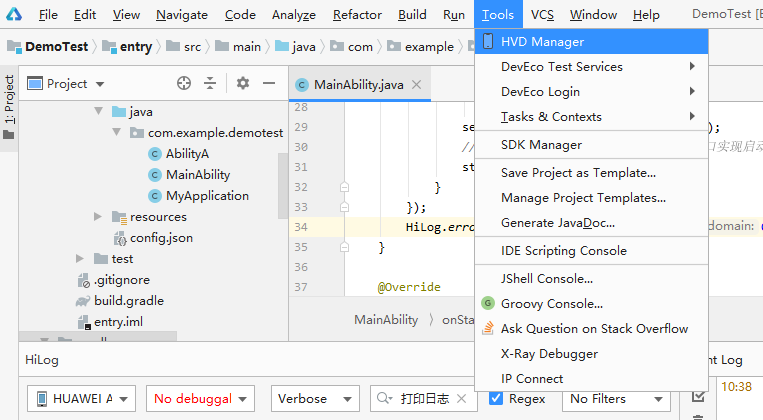Expand DevEco Test Services submenu
This screenshot has height=420, width=763.
coord(591,67)
